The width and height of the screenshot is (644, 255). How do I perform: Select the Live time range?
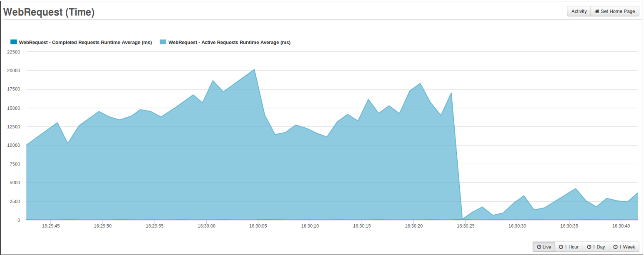coord(544,247)
